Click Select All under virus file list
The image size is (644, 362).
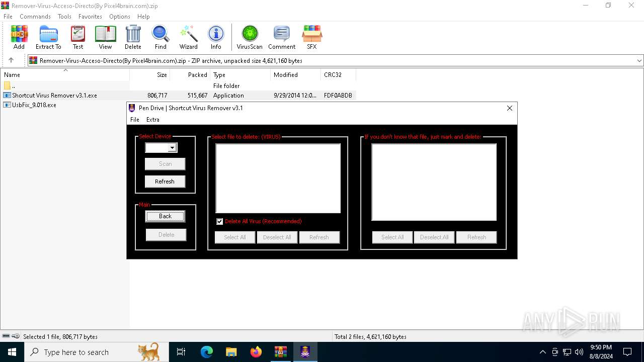[235, 237]
